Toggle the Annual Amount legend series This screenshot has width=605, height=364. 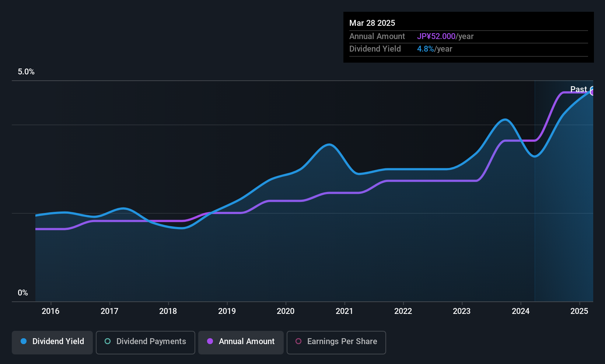tap(241, 343)
